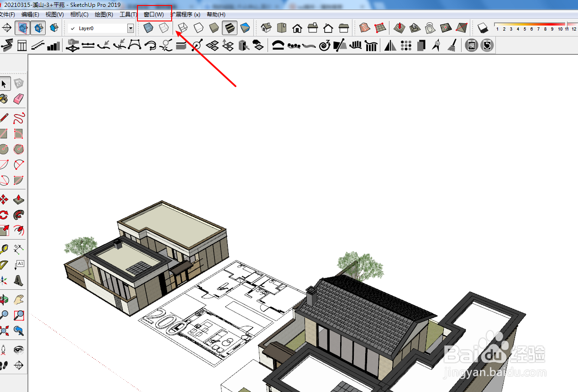Choose the pink Eraser tool
The width and height of the screenshot is (578, 392).
pyautogui.click(x=18, y=99)
